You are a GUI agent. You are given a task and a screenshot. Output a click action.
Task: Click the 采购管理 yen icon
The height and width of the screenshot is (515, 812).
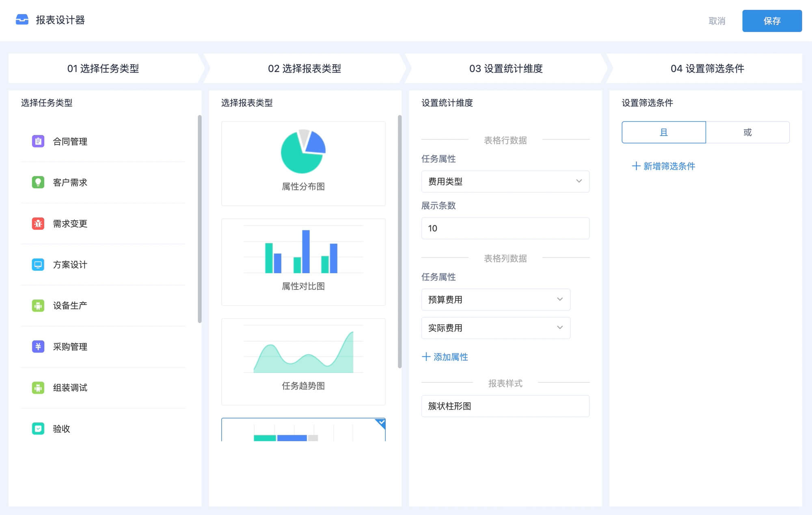[x=38, y=347]
